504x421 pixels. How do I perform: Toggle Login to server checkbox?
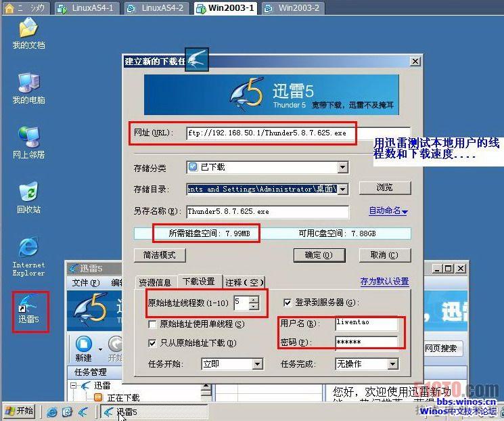[288, 303]
